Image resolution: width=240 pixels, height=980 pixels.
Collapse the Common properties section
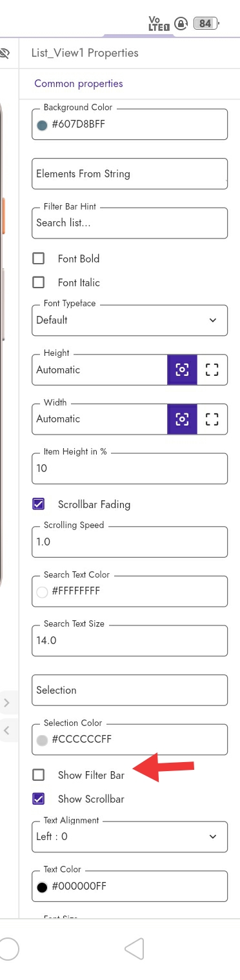79,84
